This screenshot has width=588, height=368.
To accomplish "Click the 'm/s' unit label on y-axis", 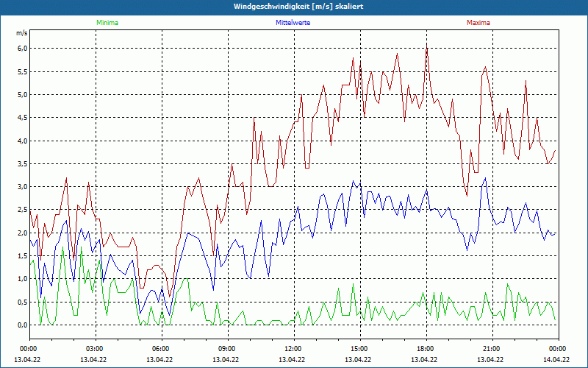I will pos(21,34).
